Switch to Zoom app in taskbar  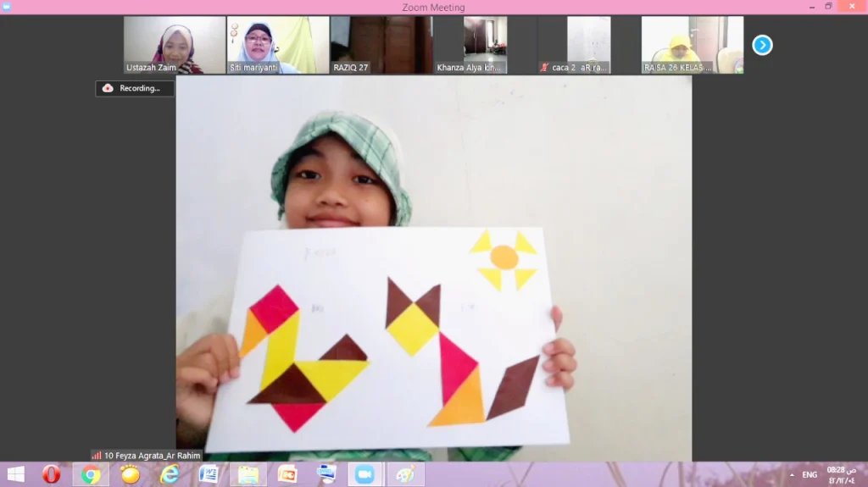364,474
